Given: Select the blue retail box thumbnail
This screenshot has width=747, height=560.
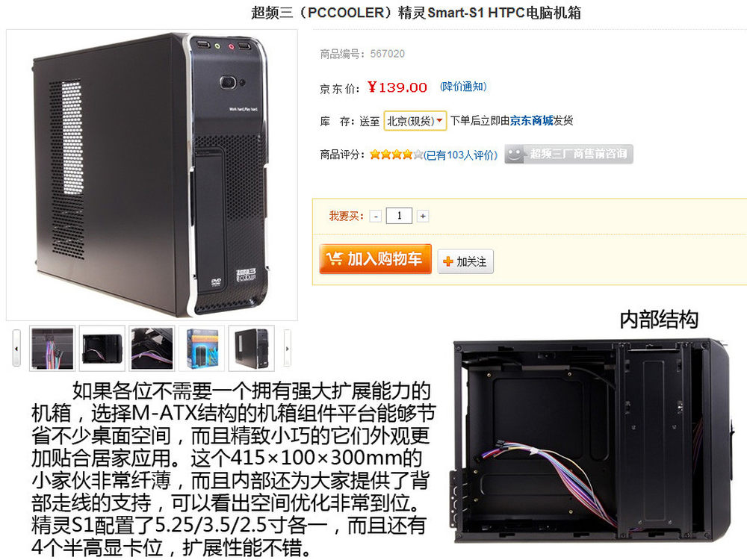Looking at the screenshot, I should coord(202,349).
